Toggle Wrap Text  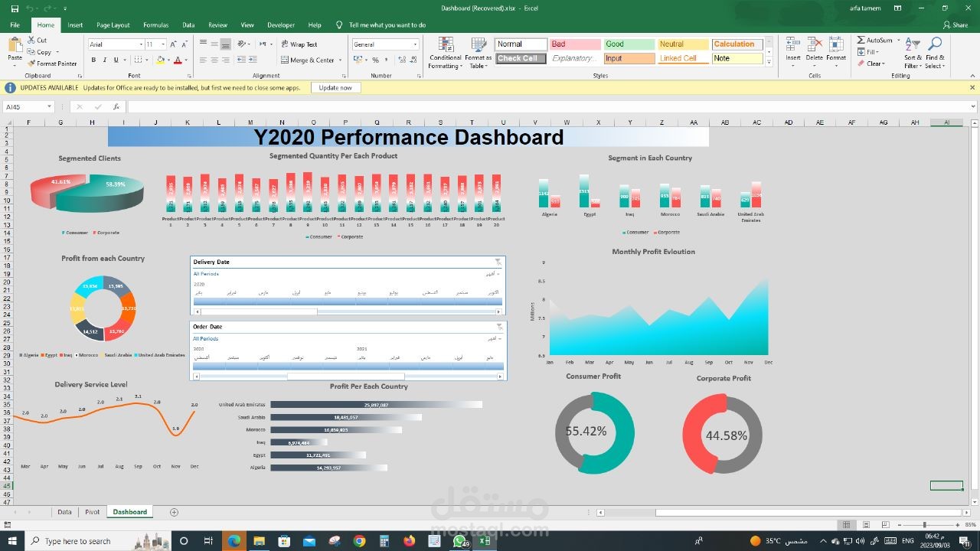[299, 44]
